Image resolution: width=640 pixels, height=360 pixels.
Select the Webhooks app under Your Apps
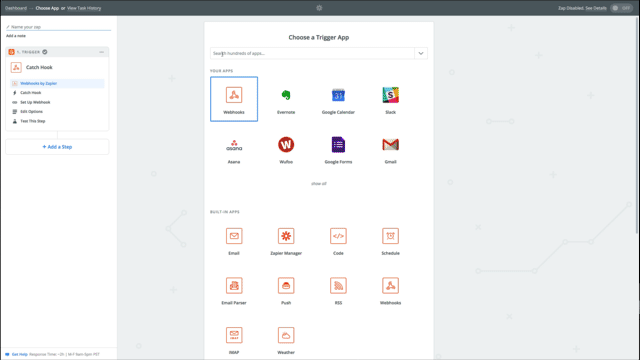pos(234,99)
